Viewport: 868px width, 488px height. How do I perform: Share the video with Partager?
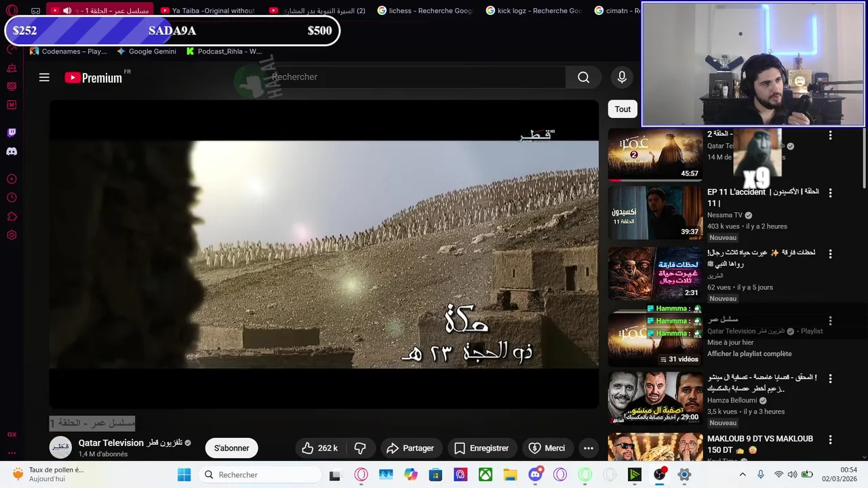pos(410,448)
